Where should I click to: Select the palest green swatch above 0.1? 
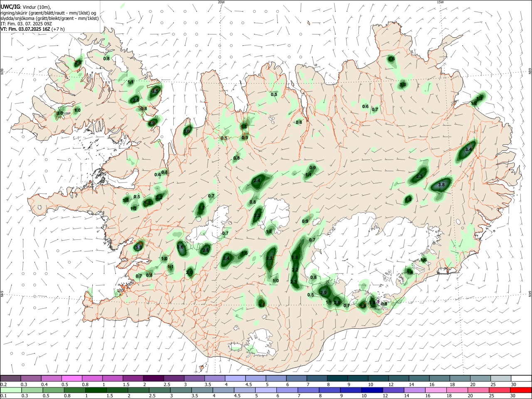tap(11, 390)
